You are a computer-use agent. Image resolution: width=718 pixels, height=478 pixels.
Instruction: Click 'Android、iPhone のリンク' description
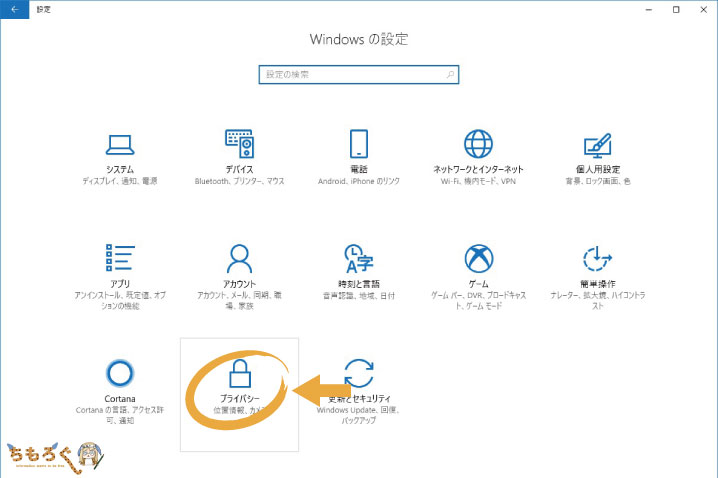359,181
